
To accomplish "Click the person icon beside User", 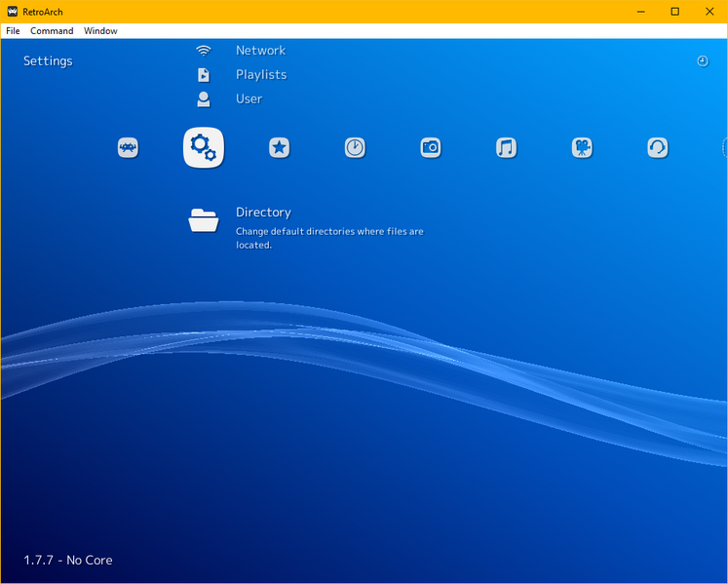I will click(x=204, y=98).
